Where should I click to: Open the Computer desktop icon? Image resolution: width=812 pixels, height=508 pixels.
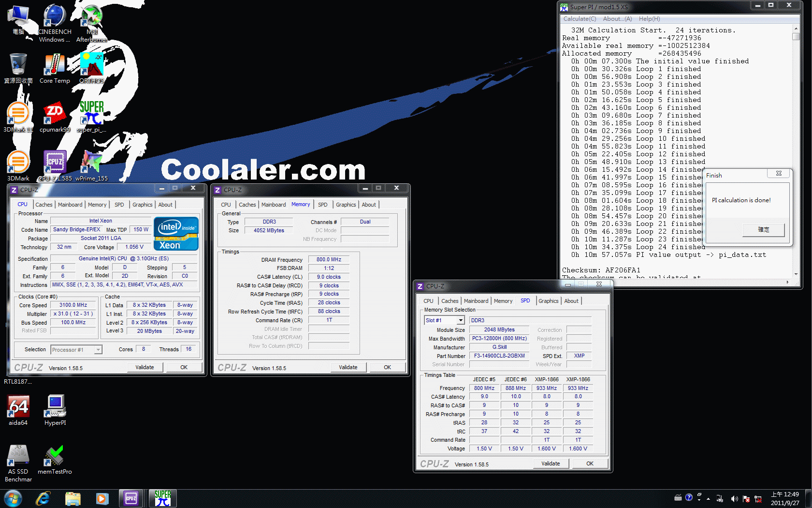point(18,20)
